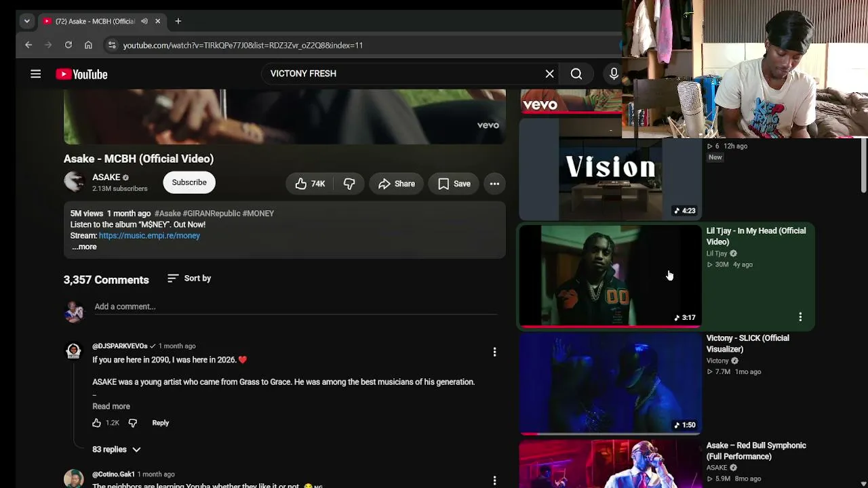Like the Asake MCBH video

(x=311, y=184)
